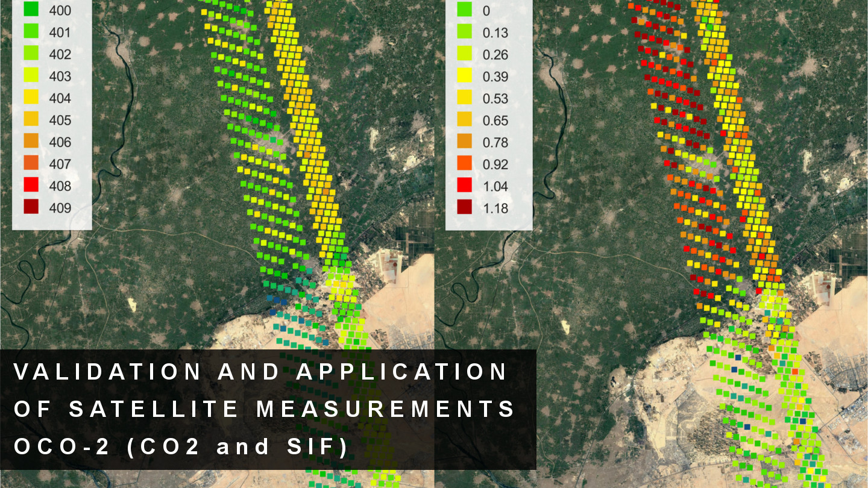Click the 0.65 legend swatch
The height and width of the screenshot is (488, 868).
(464, 120)
